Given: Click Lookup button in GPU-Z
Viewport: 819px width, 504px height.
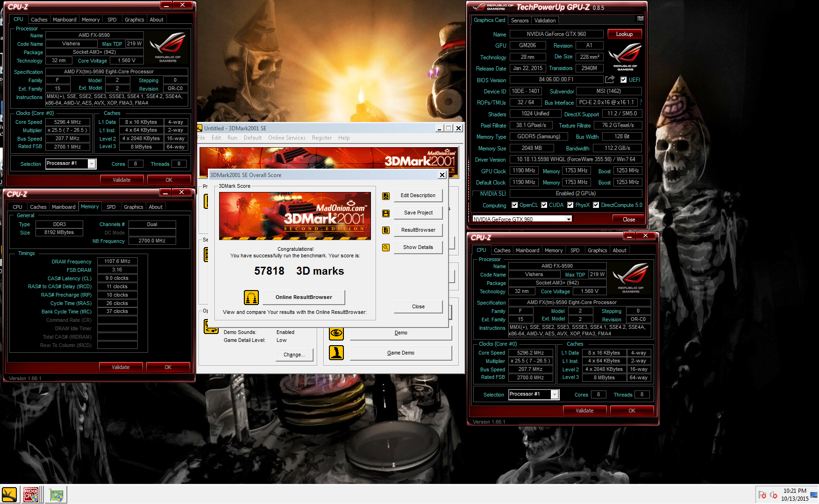Looking at the screenshot, I should tap(624, 34).
